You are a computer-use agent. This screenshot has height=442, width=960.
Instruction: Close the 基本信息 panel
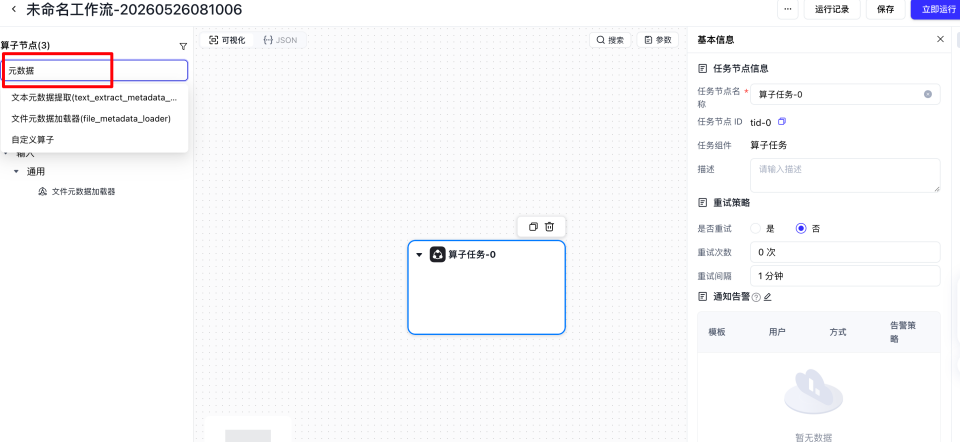coord(940,39)
